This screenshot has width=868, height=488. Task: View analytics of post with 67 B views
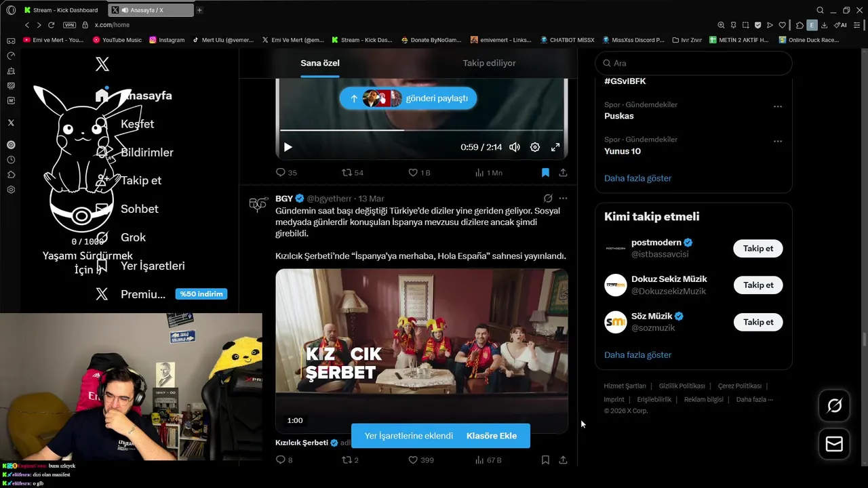[x=488, y=460]
